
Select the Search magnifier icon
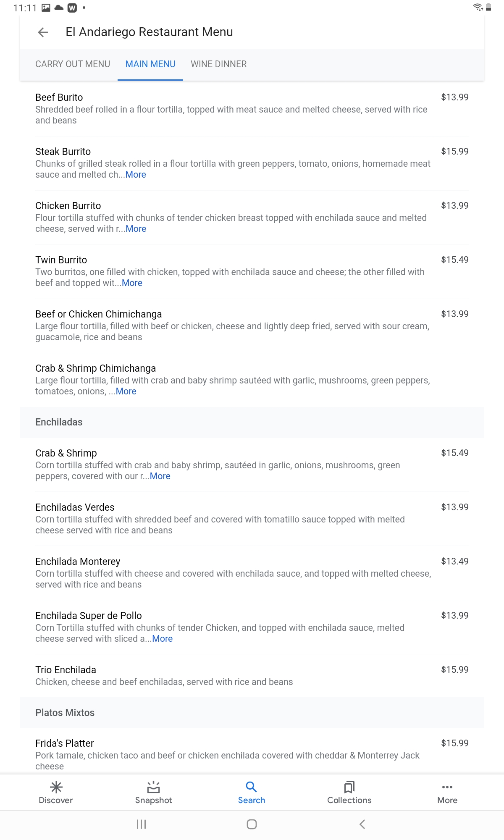tap(251, 787)
